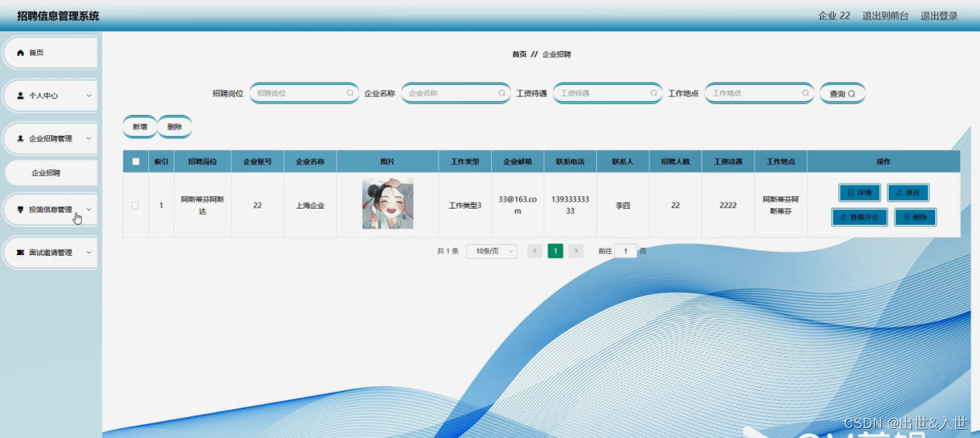
Task: Click the search icon in 企业名称 field
Action: pos(501,93)
